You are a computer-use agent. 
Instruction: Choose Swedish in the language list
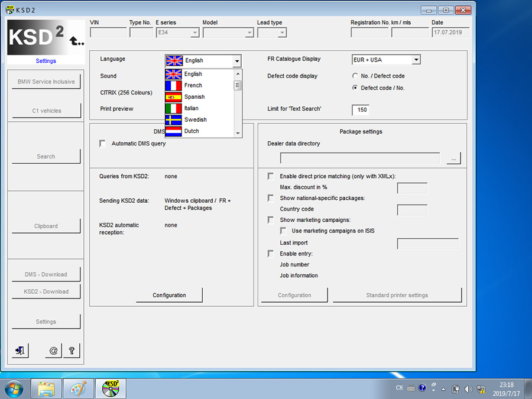click(200, 120)
